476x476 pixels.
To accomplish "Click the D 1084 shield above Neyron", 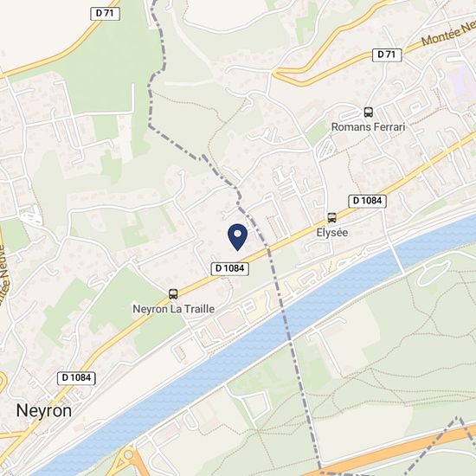I will coord(76,378).
